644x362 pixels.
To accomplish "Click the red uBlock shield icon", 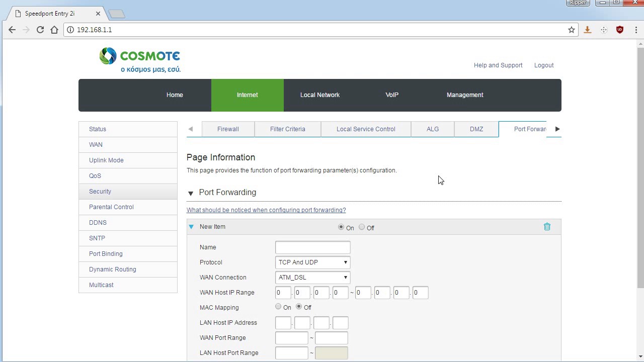I will coord(620,30).
